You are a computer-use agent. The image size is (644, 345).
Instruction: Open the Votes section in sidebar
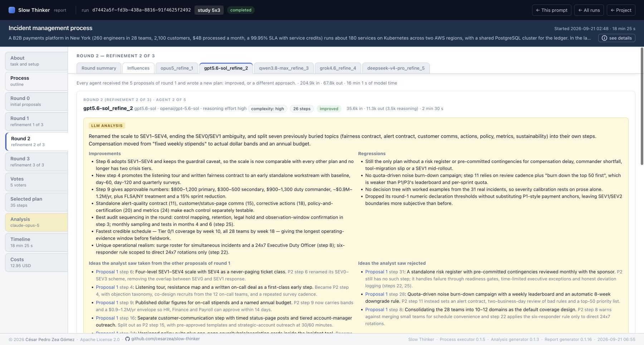(x=36, y=182)
